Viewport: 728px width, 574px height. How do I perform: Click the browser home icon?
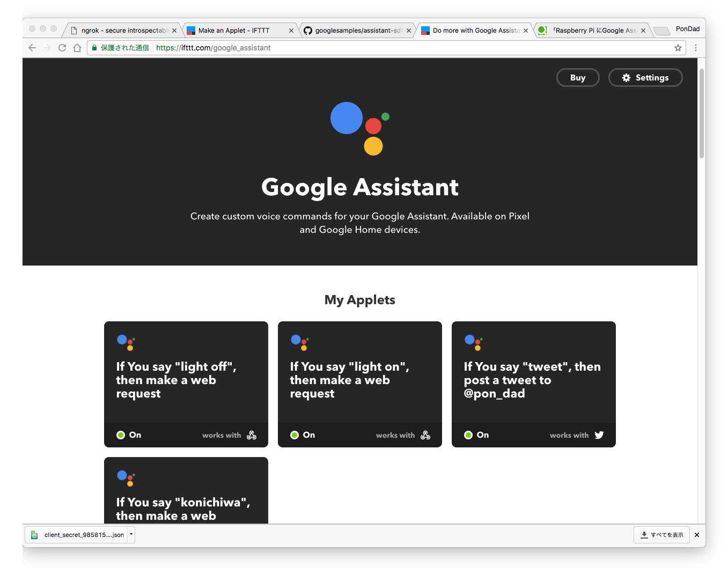[77, 47]
